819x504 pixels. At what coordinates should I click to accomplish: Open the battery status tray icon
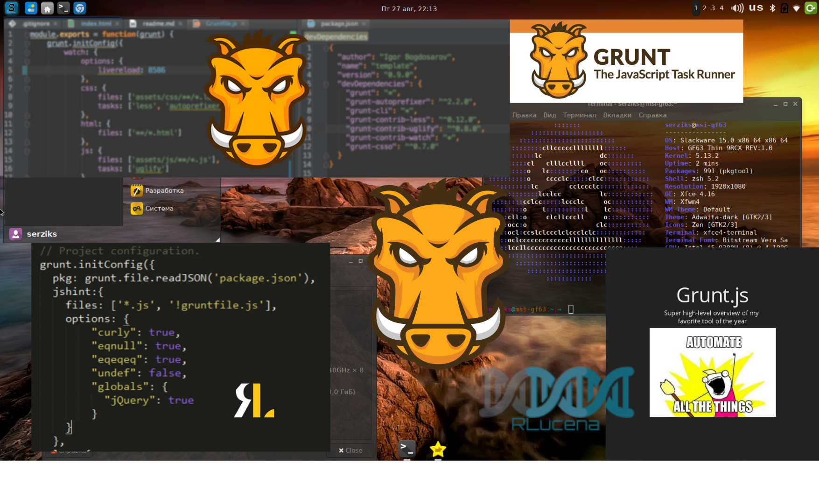pyautogui.click(x=784, y=8)
